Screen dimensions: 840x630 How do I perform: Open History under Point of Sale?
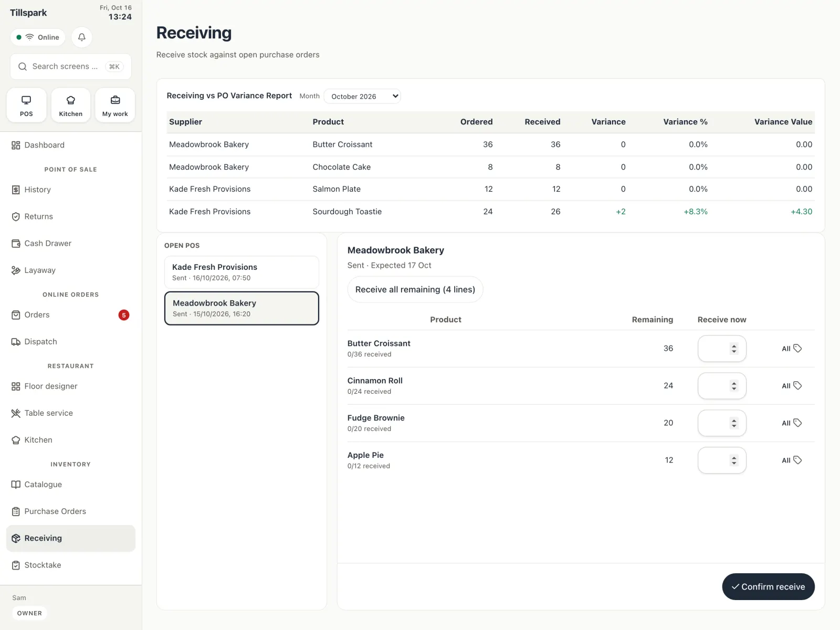[71, 190]
